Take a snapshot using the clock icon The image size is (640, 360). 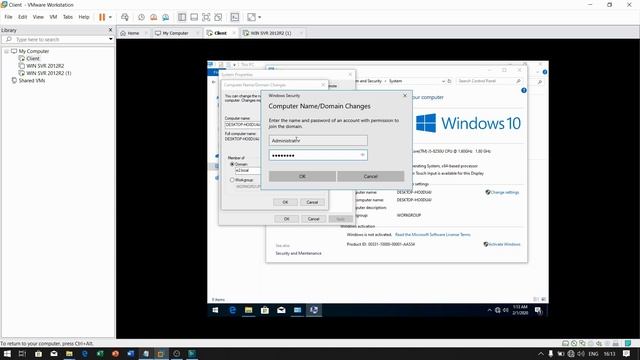141,17
